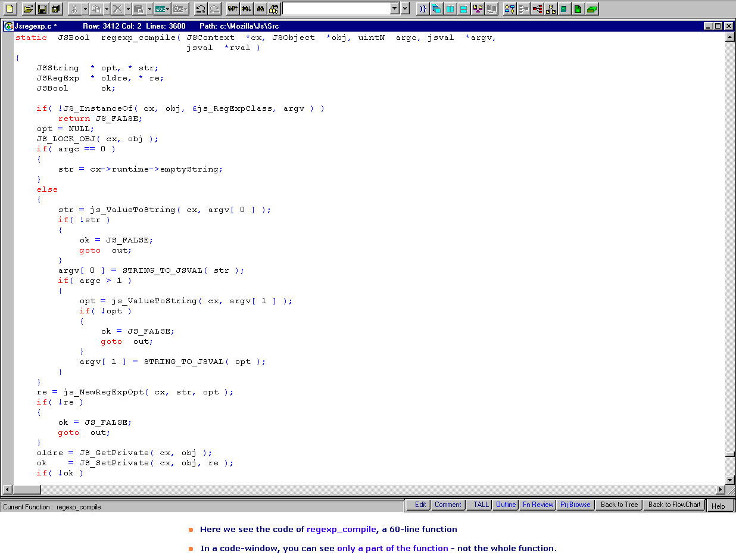736x560 pixels.
Task: Open the dropdown arrow beside Copy
Action: pyautogui.click(x=107, y=9)
